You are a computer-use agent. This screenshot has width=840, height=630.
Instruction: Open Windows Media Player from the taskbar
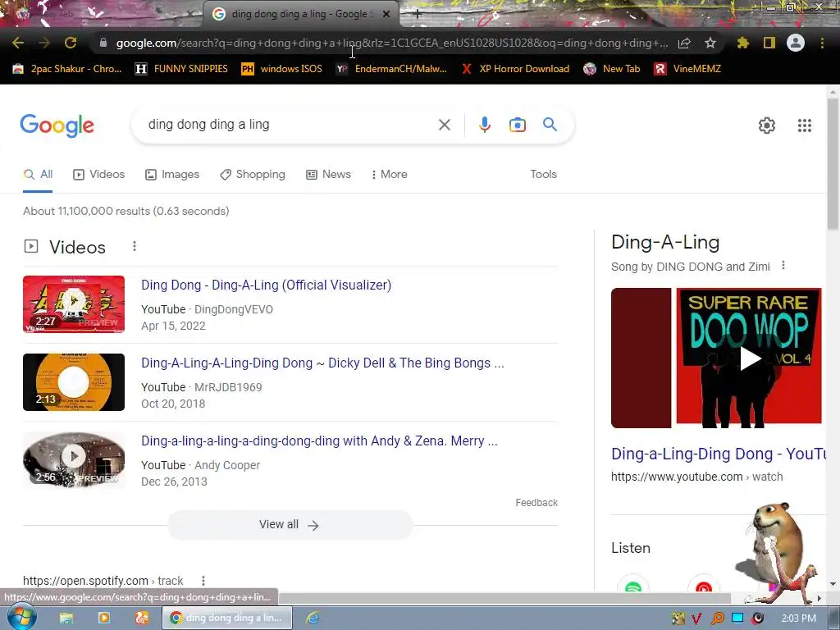tap(104, 619)
